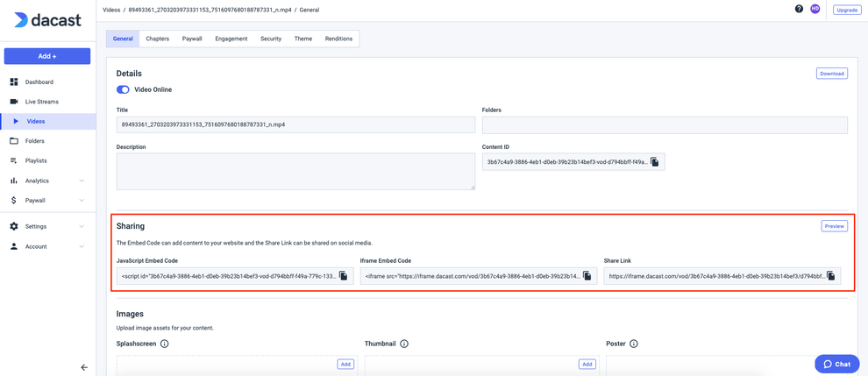The width and height of the screenshot is (868, 376).
Task: Open the Dashboard sidebar icon
Action: [x=14, y=82]
